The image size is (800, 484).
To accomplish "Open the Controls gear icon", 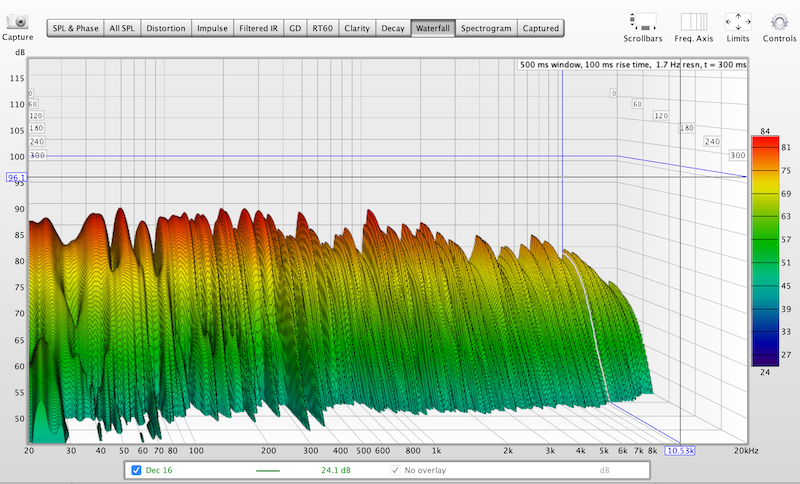I will 779,22.
